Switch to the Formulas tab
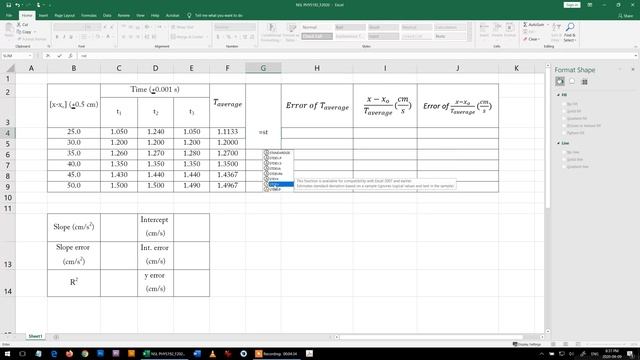The width and height of the screenshot is (640, 360). 89,16
